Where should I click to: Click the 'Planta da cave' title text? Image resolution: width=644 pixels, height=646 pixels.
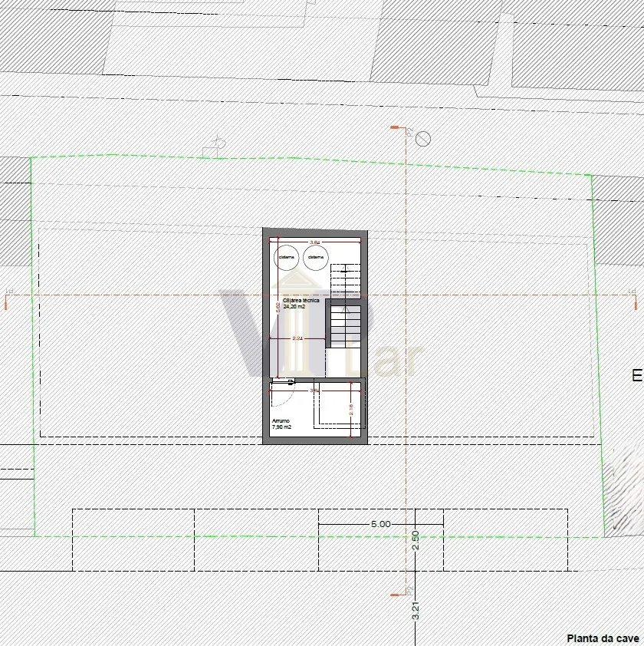click(603, 638)
